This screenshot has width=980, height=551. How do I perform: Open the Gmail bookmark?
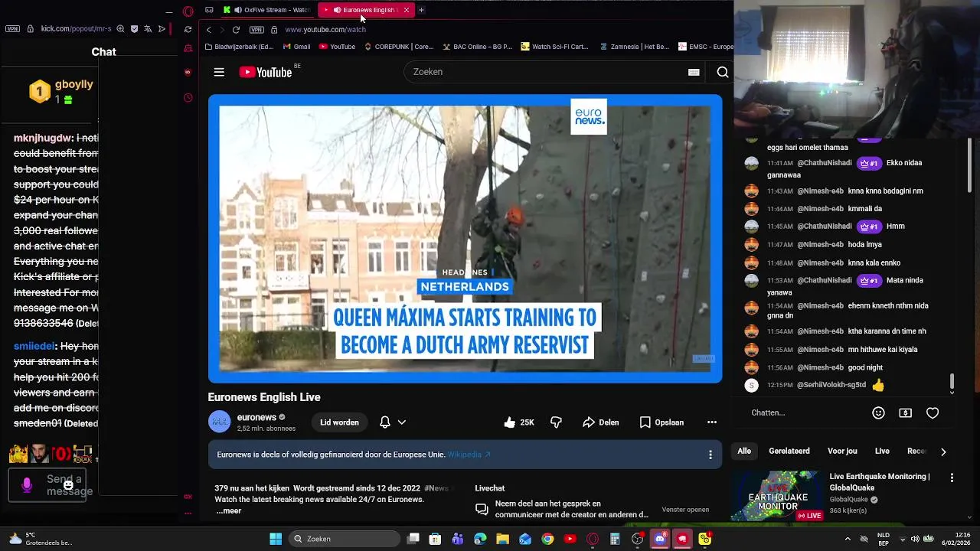click(x=296, y=47)
